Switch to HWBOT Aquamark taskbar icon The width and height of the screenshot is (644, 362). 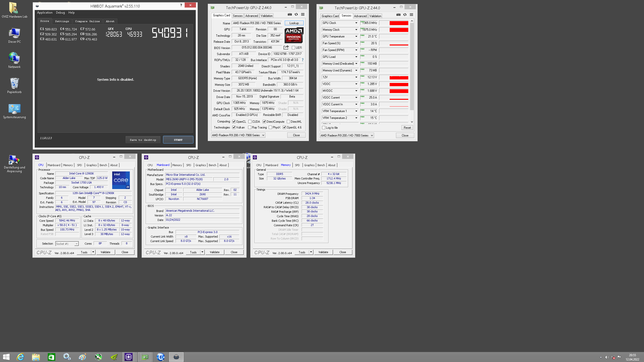[176, 357]
